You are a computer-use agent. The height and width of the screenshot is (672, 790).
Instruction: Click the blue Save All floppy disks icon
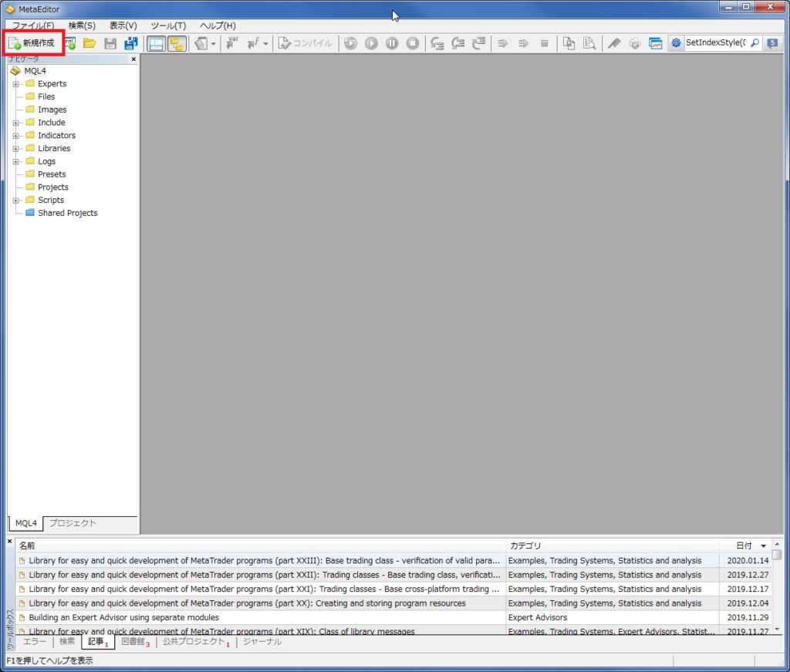click(x=131, y=44)
